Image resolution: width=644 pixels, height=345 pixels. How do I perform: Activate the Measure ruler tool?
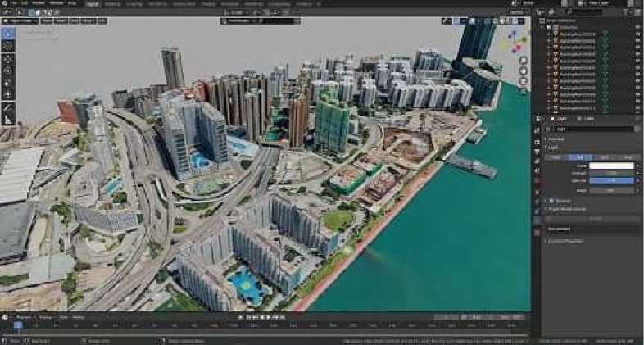[x=8, y=120]
